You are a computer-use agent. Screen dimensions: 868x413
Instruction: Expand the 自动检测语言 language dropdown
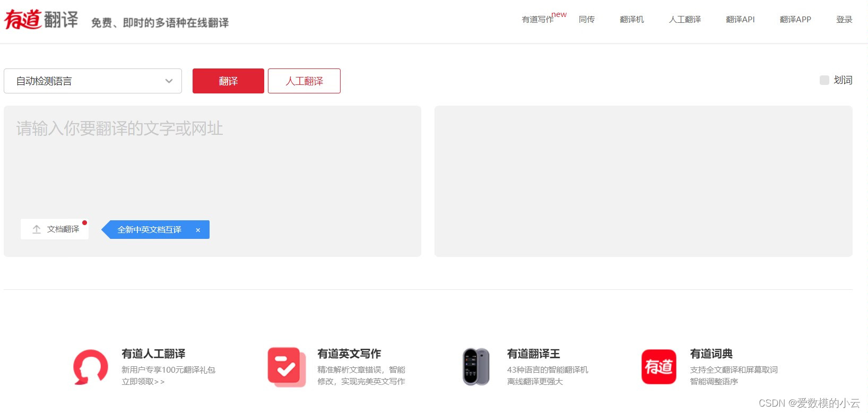[93, 81]
